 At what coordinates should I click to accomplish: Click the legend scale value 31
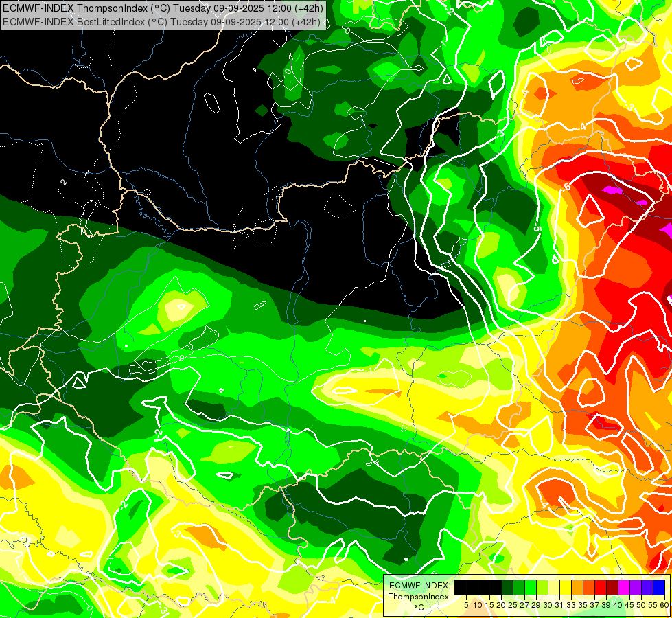click(559, 605)
